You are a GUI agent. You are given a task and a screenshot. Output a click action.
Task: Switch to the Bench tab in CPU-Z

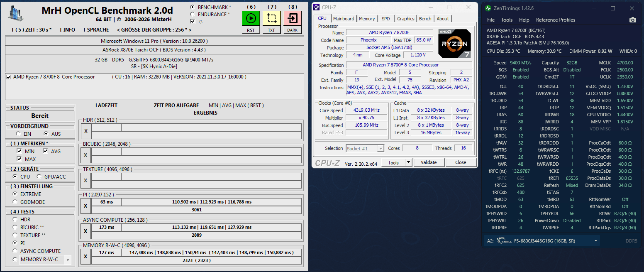pyautogui.click(x=425, y=19)
